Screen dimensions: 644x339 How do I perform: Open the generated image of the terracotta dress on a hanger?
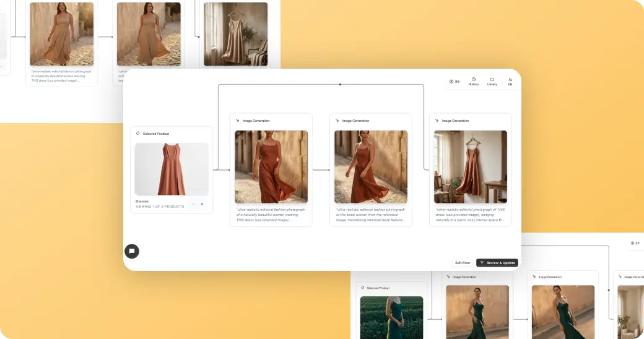pos(471,166)
